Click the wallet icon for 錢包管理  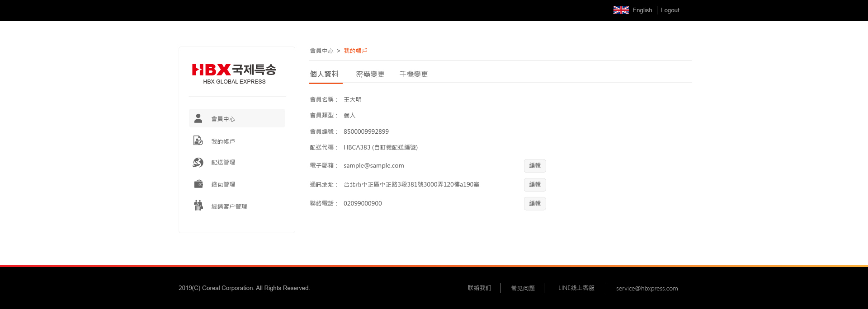(198, 184)
